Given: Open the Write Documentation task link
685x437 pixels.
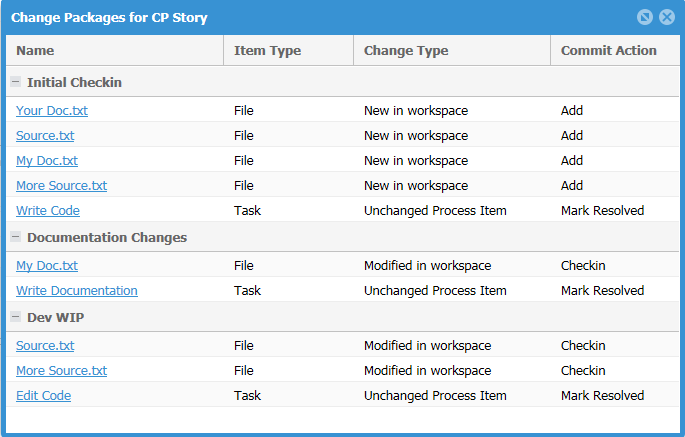Looking at the screenshot, I should click(x=76, y=291).
